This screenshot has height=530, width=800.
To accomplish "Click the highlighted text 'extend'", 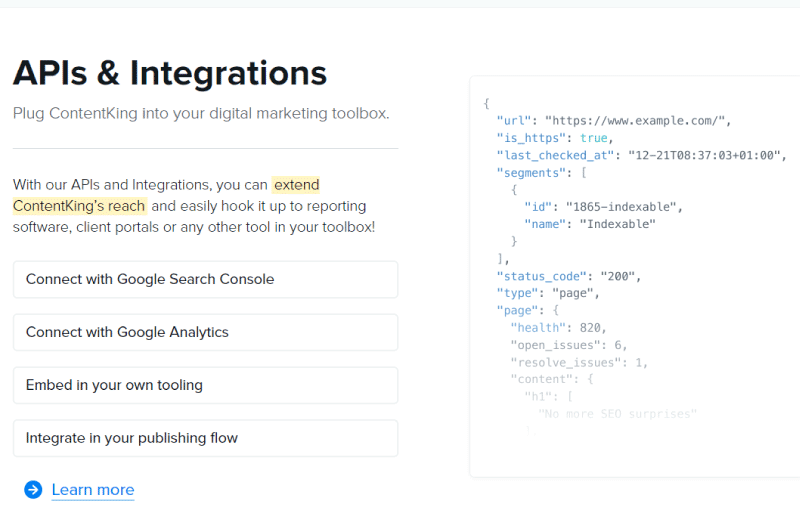I will click(296, 185).
